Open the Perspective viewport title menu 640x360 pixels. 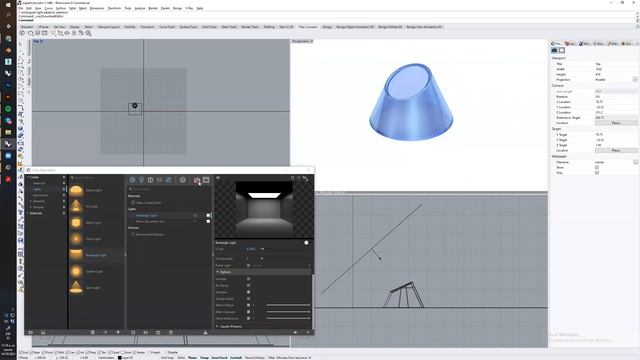click(x=302, y=41)
